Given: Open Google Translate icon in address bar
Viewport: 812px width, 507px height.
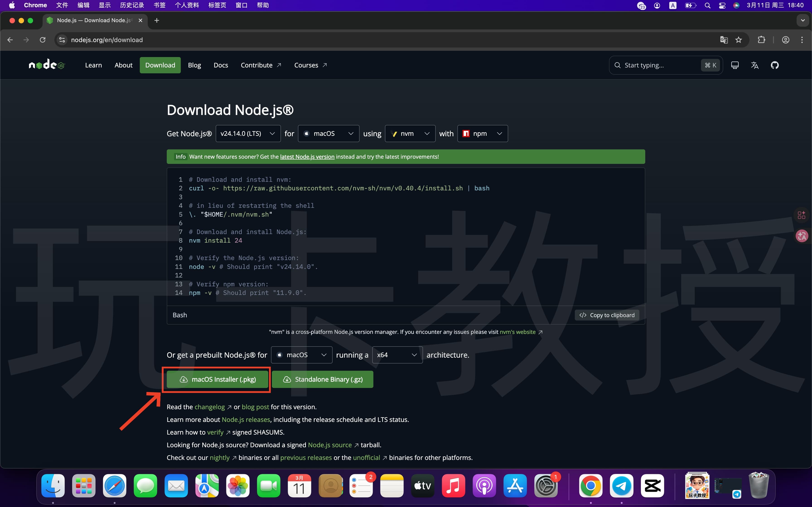Looking at the screenshot, I should pyautogui.click(x=723, y=40).
